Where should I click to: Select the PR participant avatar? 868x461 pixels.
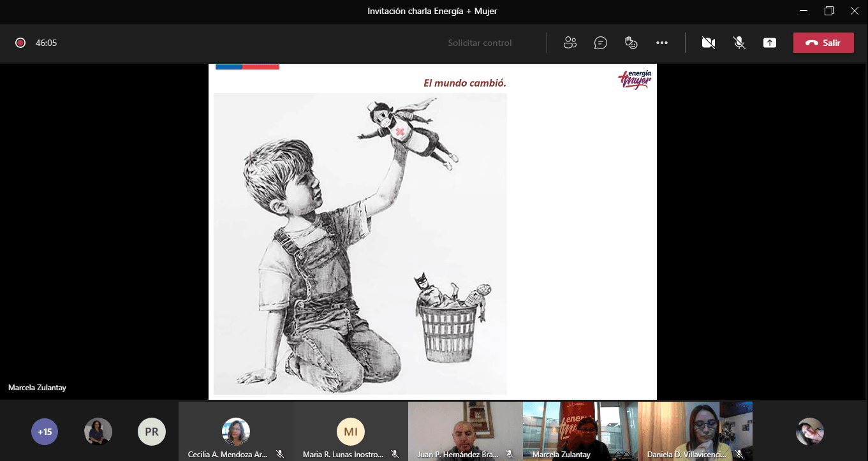pos(152,432)
